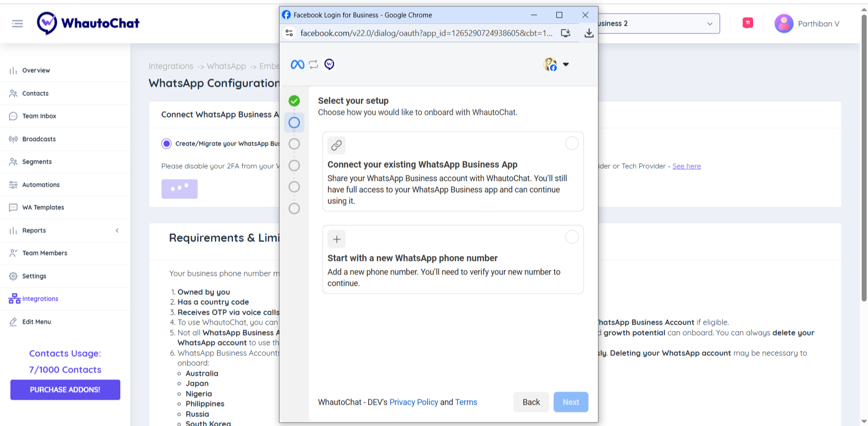The image size is (868, 426).
Task: Click the Back button in Facebook dialog
Action: pyautogui.click(x=531, y=402)
